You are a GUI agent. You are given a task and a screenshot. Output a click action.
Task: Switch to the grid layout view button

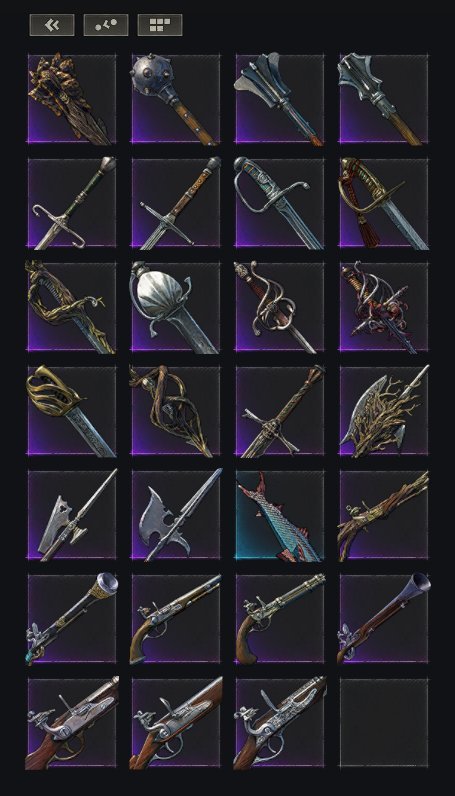coord(159,25)
